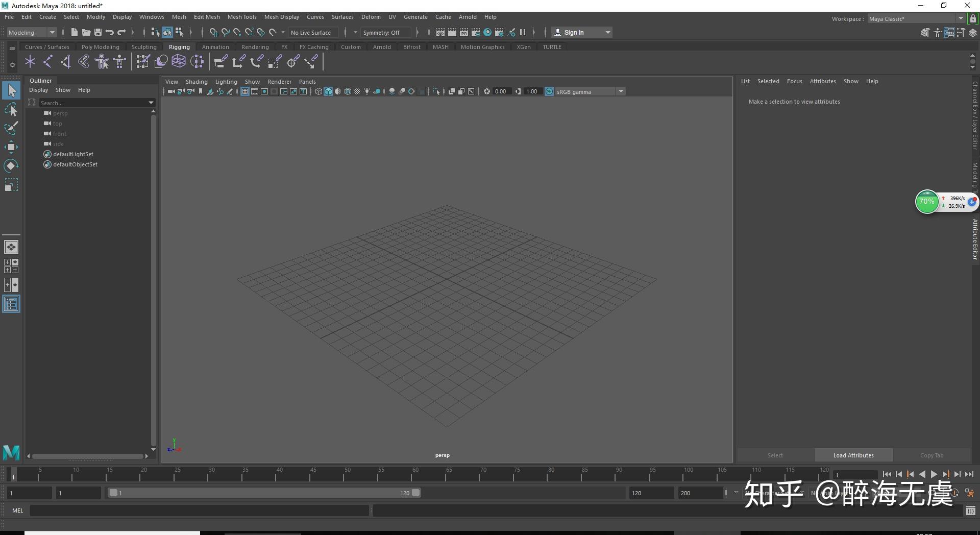Toggle the Outliner panel button in sidebar
This screenshot has width=980, height=535.
pyautogui.click(x=11, y=304)
